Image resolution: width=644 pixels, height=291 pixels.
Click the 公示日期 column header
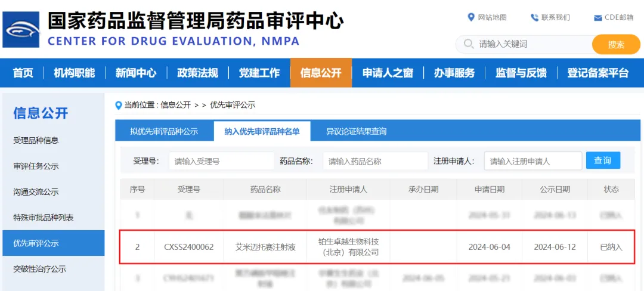pos(555,189)
